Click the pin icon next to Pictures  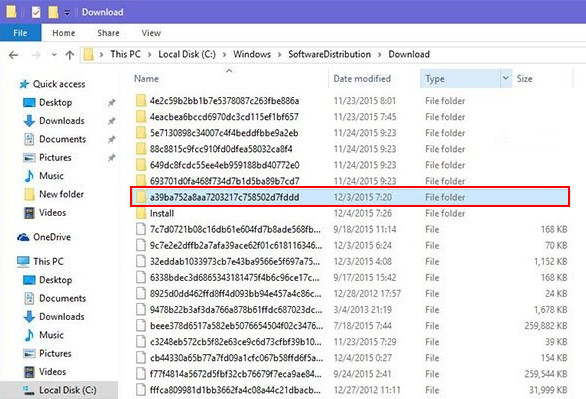[x=111, y=157]
